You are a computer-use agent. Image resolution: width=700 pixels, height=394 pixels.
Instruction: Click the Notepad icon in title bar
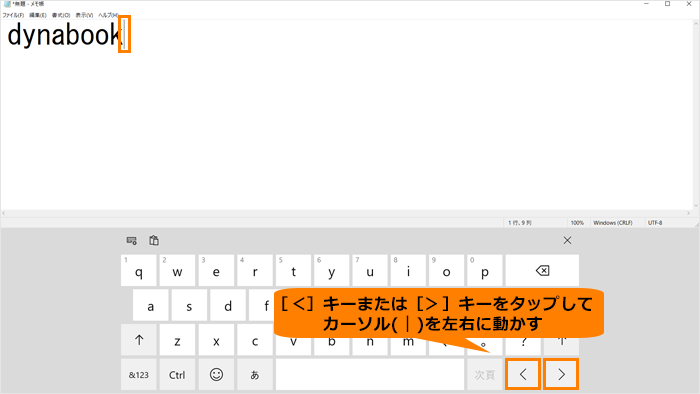7,4
